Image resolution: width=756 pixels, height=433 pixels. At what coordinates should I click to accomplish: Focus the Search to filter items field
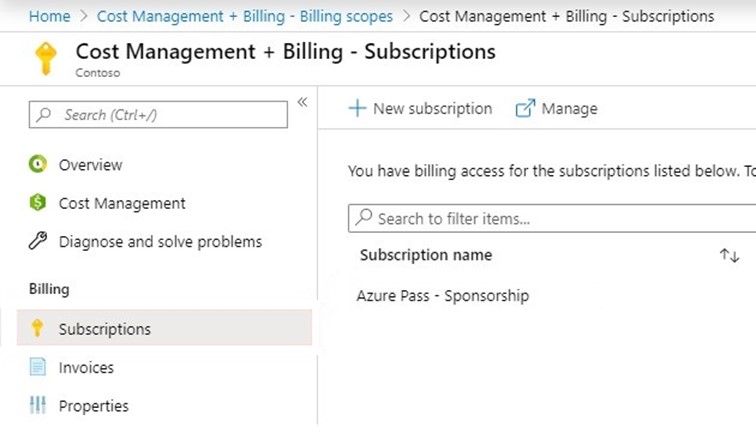tap(552, 218)
